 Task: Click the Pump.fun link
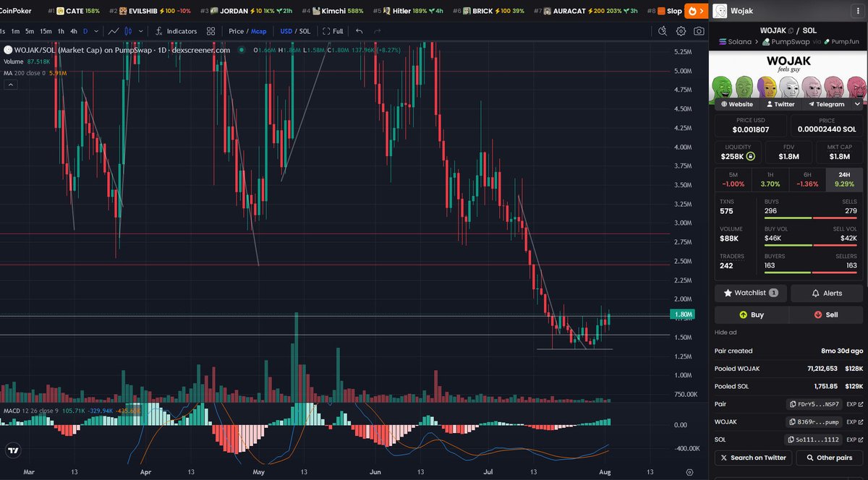tap(842, 43)
